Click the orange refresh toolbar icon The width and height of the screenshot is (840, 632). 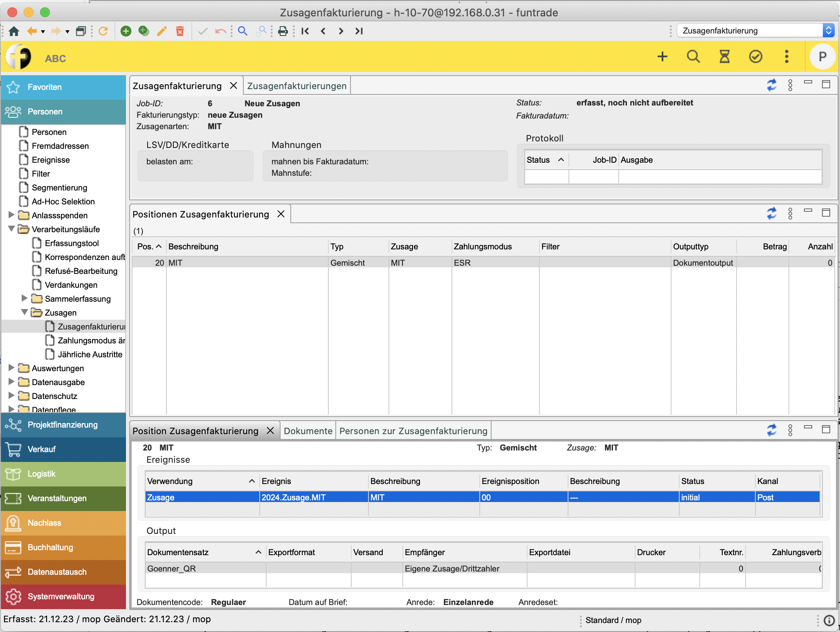click(x=103, y=31)
